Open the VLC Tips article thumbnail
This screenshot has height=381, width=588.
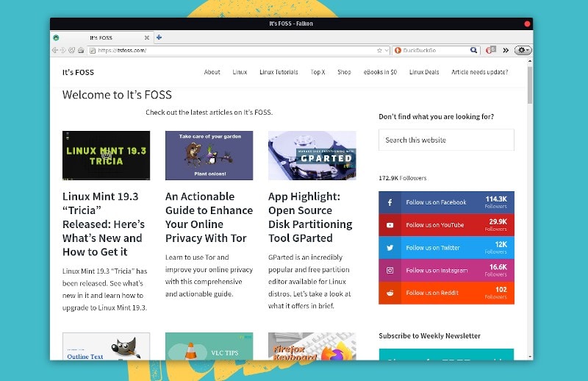pos(209,346)
